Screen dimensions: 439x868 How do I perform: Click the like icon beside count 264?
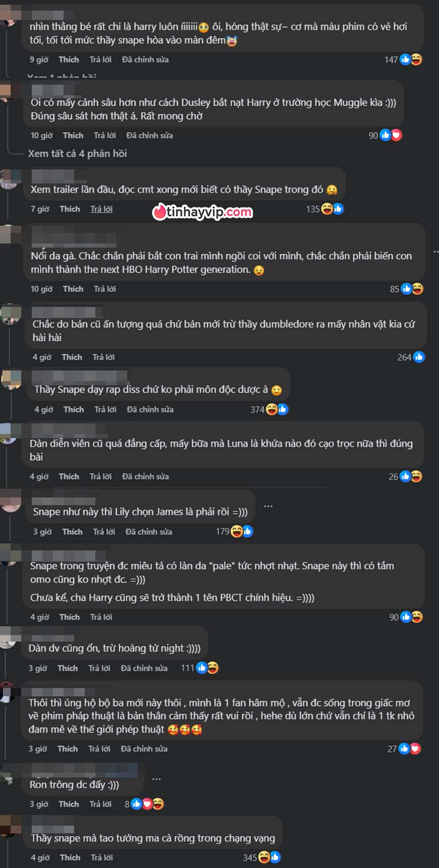[x=419, y=357]
